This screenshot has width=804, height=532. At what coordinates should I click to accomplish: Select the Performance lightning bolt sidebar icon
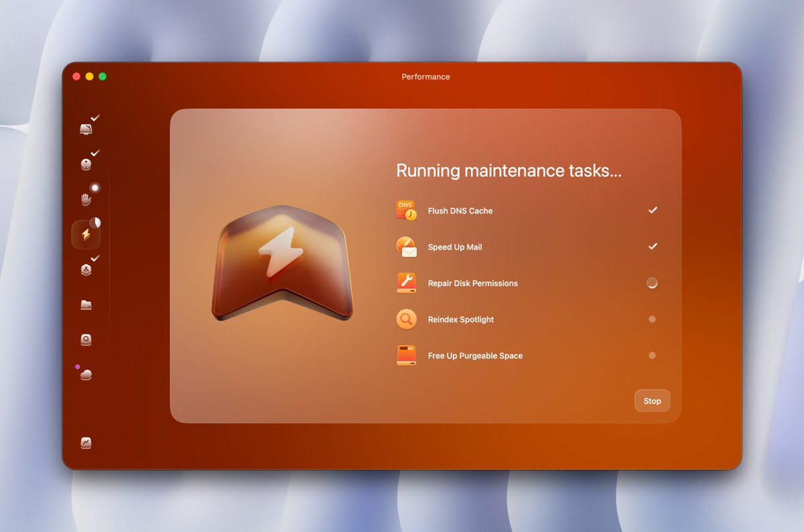click(86, 235)
